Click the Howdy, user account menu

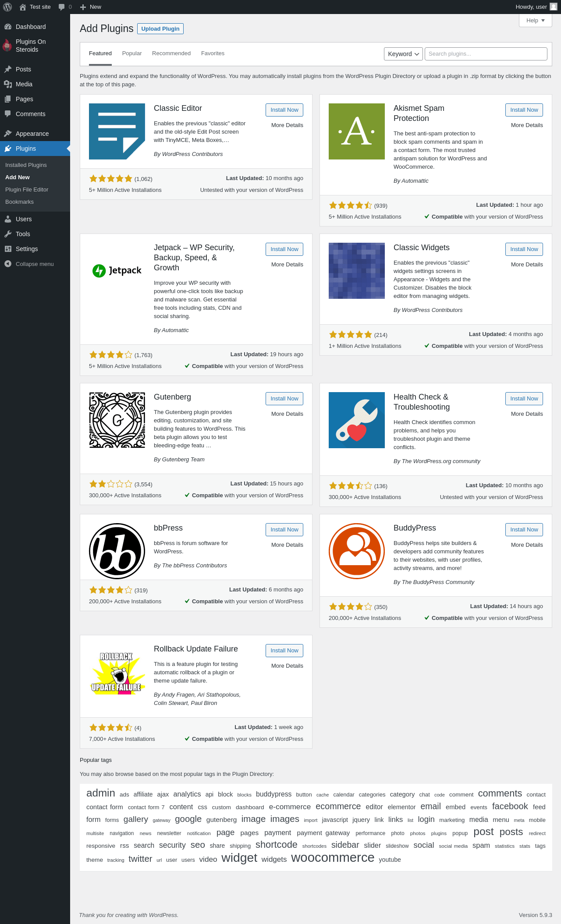click(x=536, y=7)
